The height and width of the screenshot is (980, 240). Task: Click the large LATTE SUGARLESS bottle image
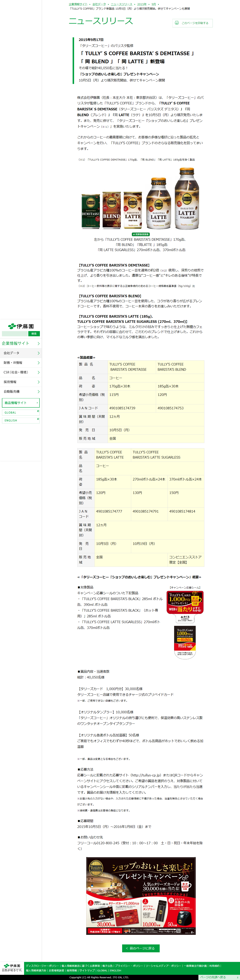[x=187, y=199]
